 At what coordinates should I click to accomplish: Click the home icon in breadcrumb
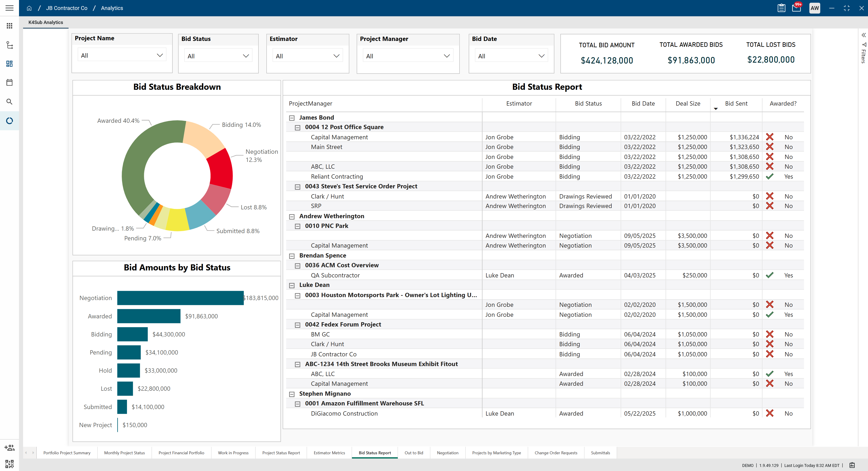(x=29, y=8)
